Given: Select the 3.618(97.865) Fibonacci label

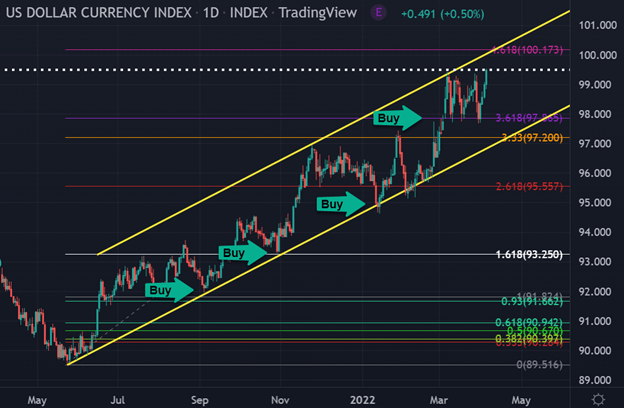Looking at the screenshot, I should (x=529, y=118).
